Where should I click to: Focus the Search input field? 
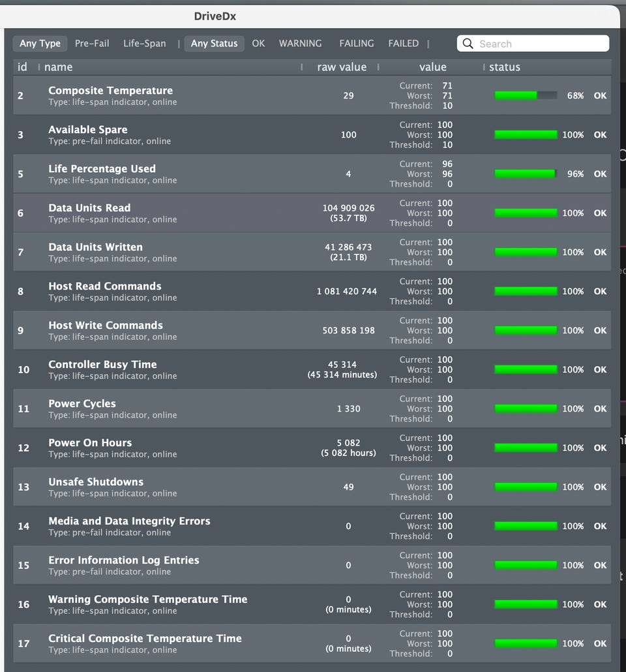[533, 43]
